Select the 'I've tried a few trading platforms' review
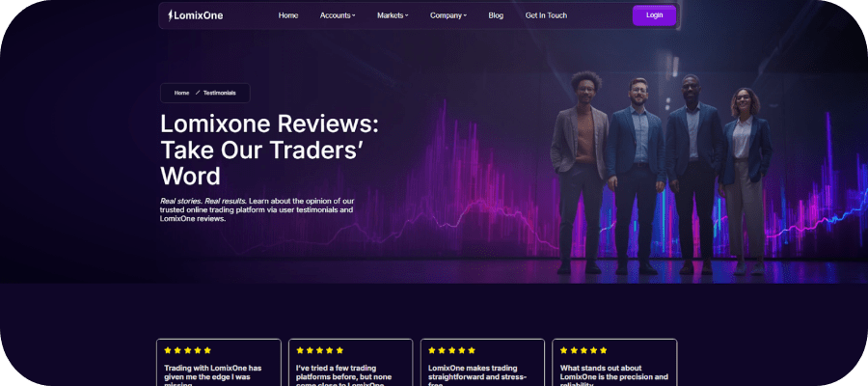868x386 pixels. [x=351, y=371]
